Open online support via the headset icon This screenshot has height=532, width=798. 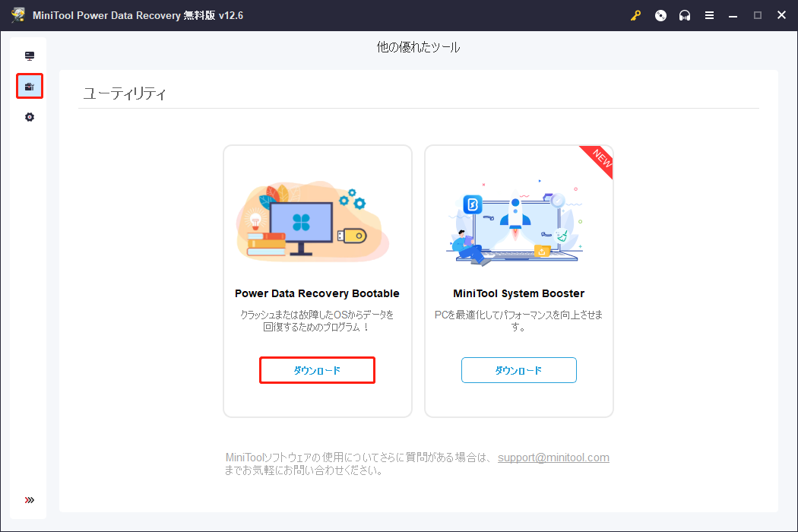(x=684, y=14)
